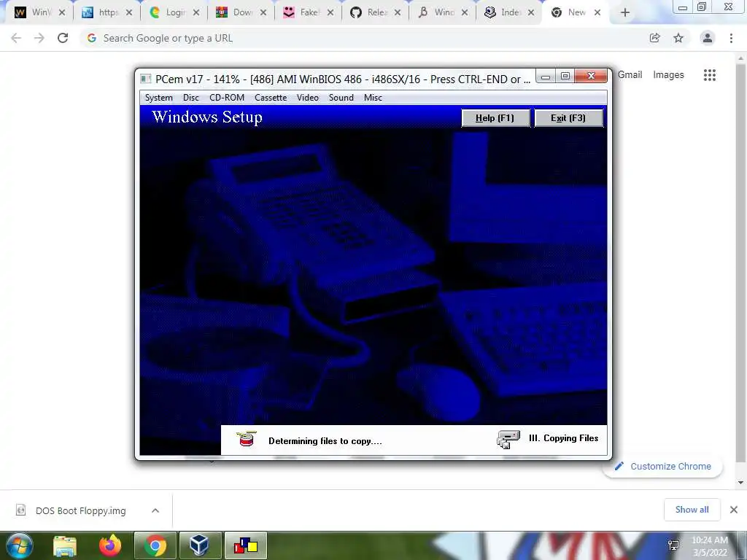Image resolution: width=747 pixels, height=560 pixels.
Task: Click the Chrome taskbar icon
Action: click(x=155, y=545)
